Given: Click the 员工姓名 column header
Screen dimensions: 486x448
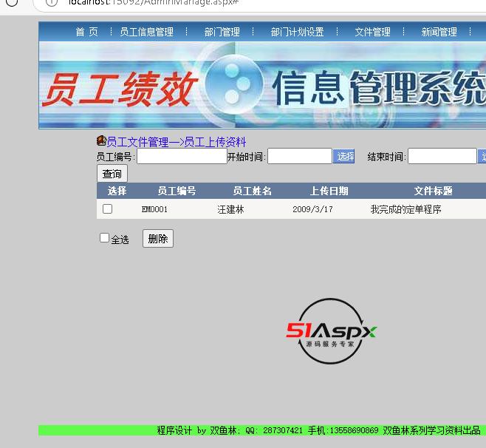Looking at the screenshot, I should (x=253, y=191).
